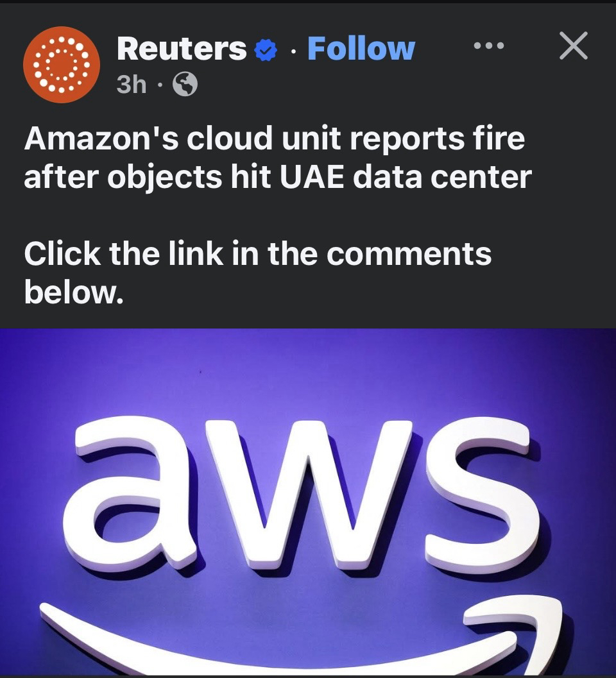Tap the purple background above the aws letters
Viewport: 616px width, 678px height.
(308, 372)
